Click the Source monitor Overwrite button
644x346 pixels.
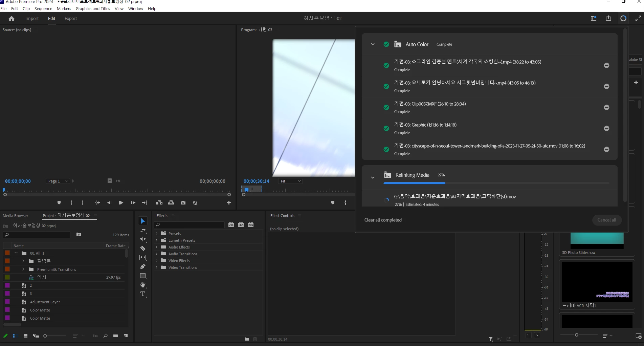pyautogui.click(x=171, y=203)
